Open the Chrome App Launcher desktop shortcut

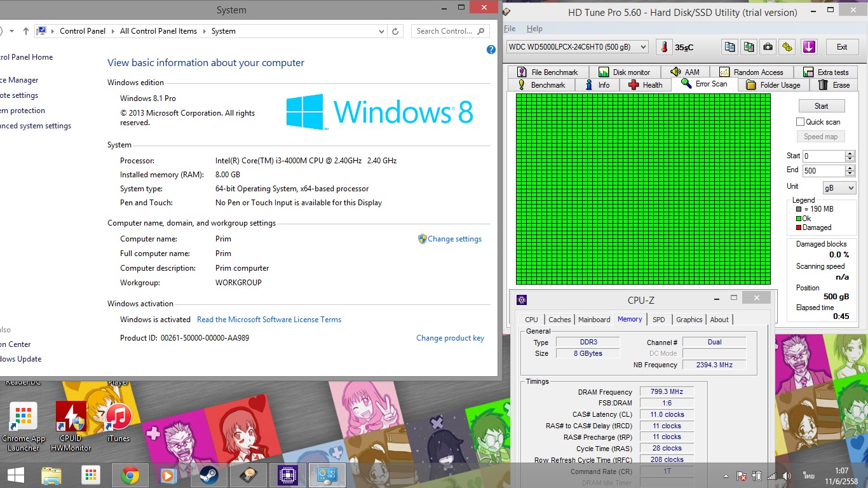coord(24,427)
